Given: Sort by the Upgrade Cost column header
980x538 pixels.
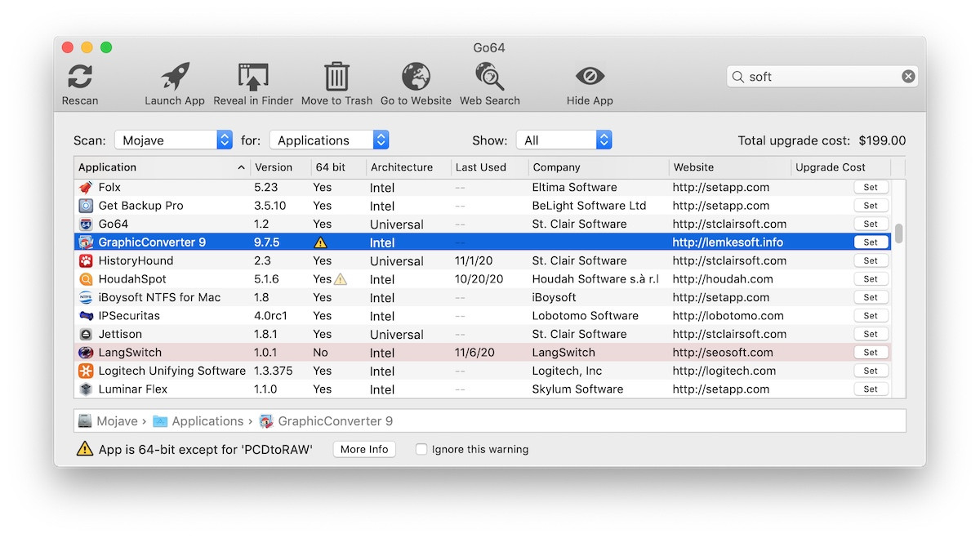Looking at the screenshot, I should (x=840, y=167).
